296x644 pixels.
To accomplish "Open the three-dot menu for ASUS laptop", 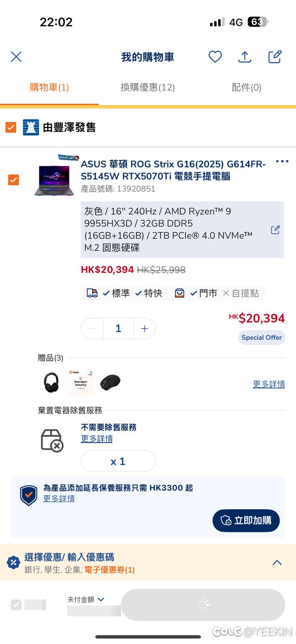I will pos(282,161).
